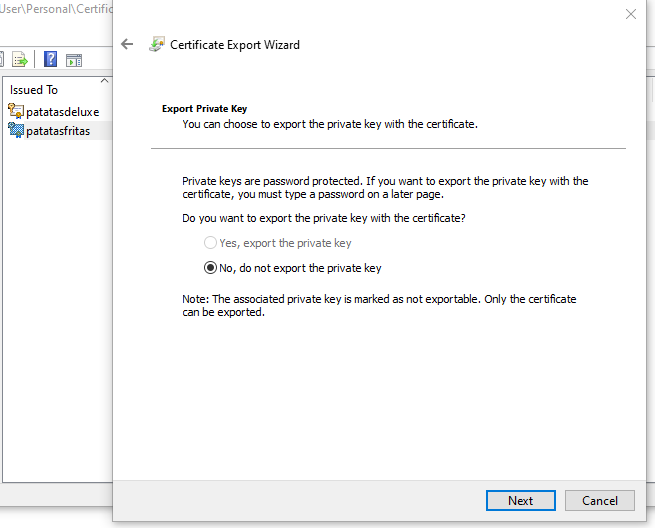Select the patatasfritas certificate name
The height and width of the screenshot is (528, 655).
pyautogui.click(x=58, y=131)
